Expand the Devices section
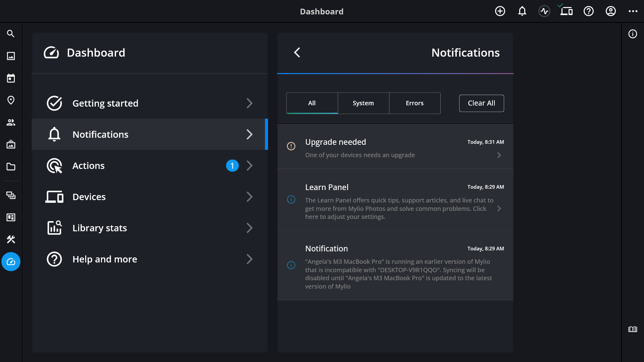This screenshot has width=644, height=362. click(150, 197)
